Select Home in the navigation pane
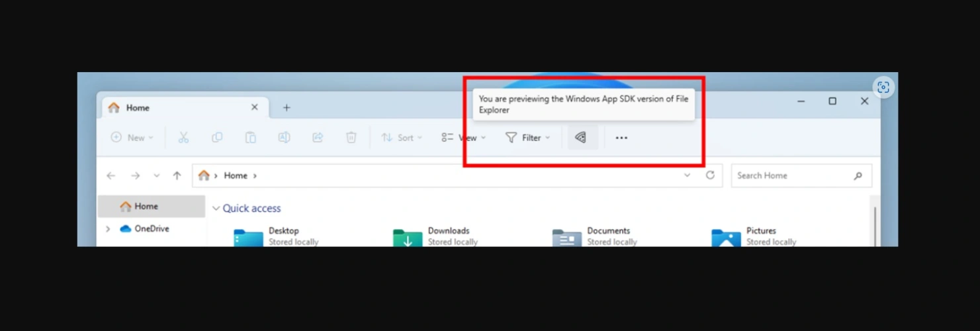Screen dimensions: 980x331 pyautogui.click(x=146, y=207)
